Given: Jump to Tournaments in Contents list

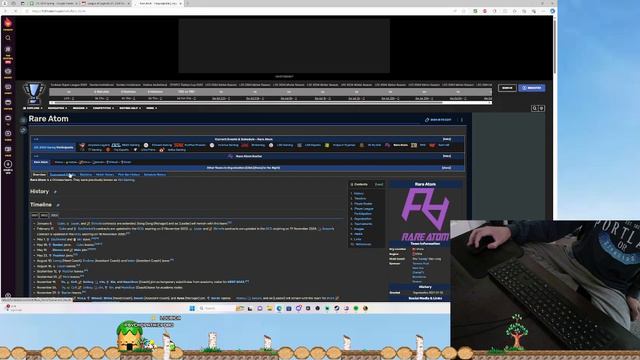Looking at the screenshot, I should click(363, 224).
